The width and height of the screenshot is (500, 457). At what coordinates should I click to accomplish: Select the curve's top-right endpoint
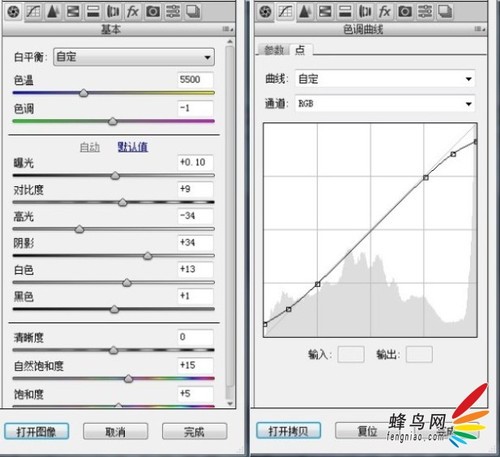click(476, 142)
